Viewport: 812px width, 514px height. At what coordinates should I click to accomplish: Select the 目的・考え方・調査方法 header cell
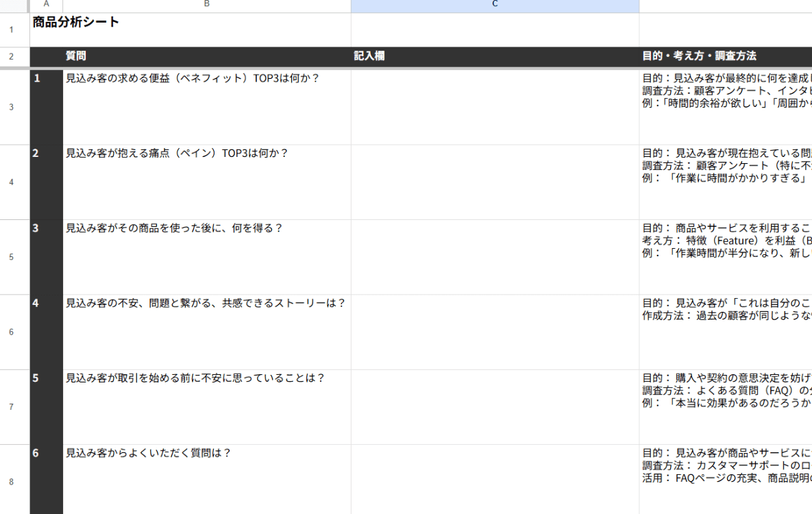click(725, 56)
